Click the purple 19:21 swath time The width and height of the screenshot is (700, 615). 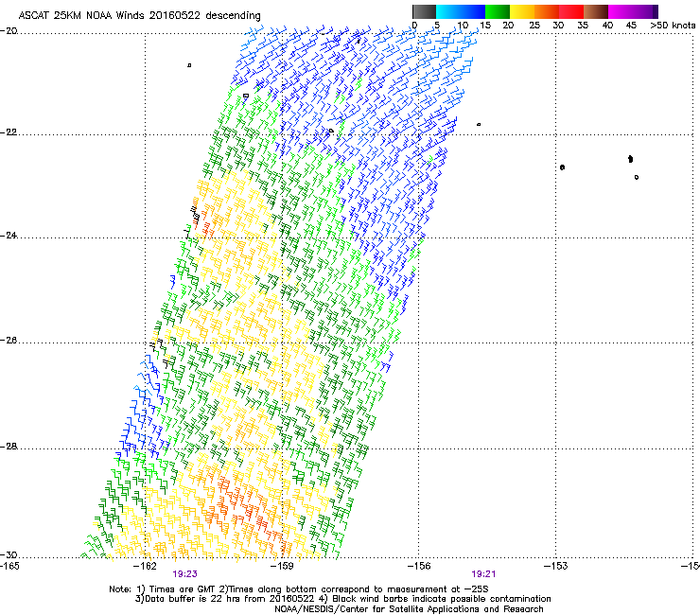[x=483, y=574]
